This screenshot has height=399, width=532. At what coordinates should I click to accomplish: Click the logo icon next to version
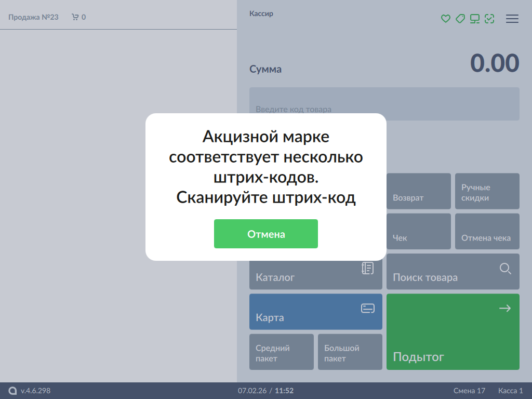tap(12, 391)
